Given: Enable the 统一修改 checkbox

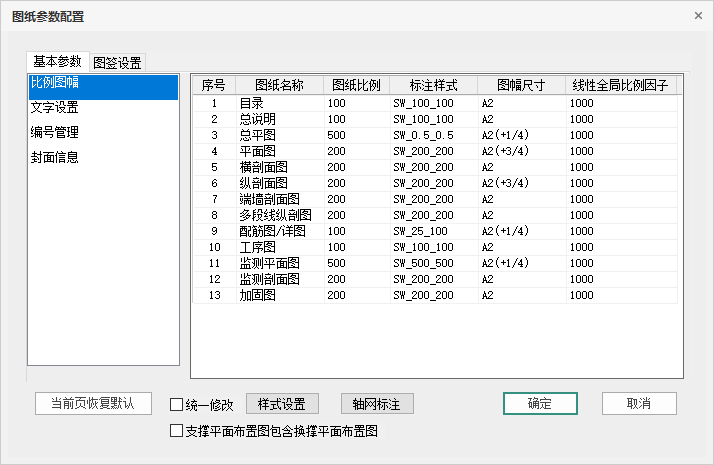Looking at the screenshot, I should (x=177, y=405).
